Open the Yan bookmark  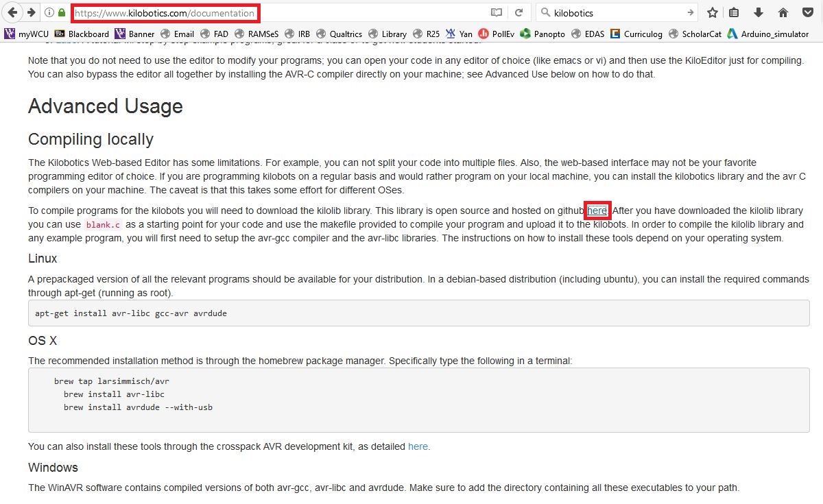[x=459, y=34]
